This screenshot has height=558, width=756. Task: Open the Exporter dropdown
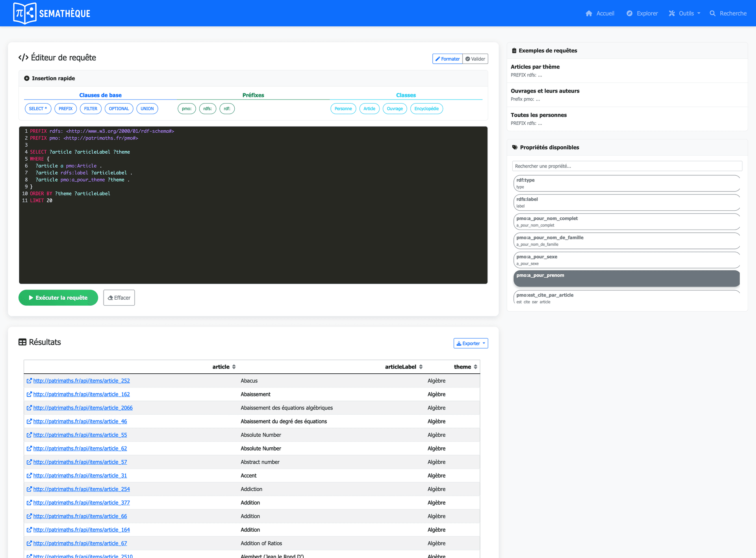click(x=471, y=343)
